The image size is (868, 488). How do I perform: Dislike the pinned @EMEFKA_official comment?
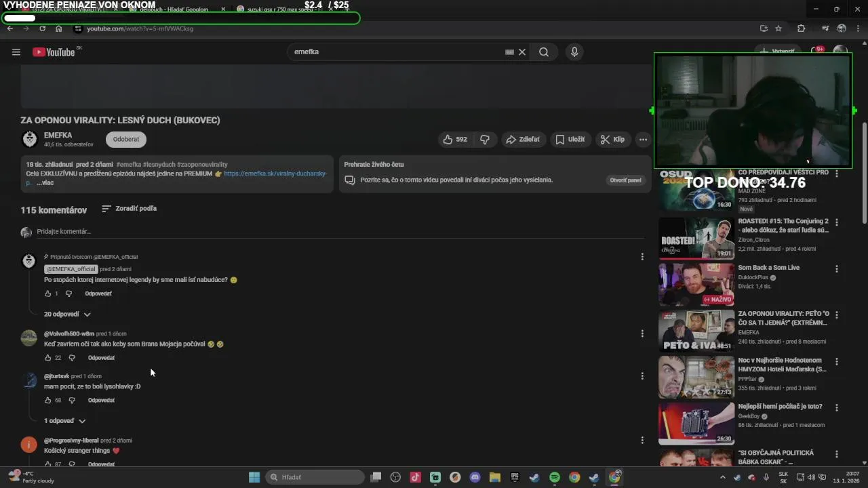(68, 293)
